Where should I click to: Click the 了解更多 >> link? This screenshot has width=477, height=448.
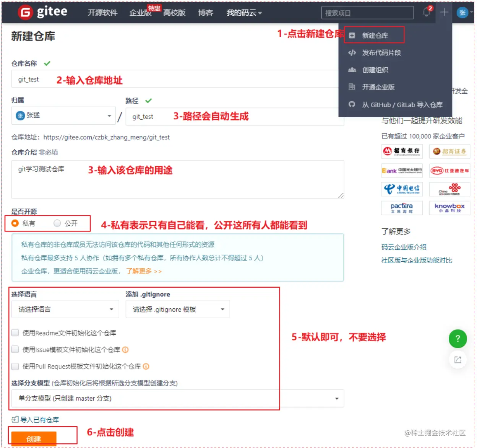[144, 271]
